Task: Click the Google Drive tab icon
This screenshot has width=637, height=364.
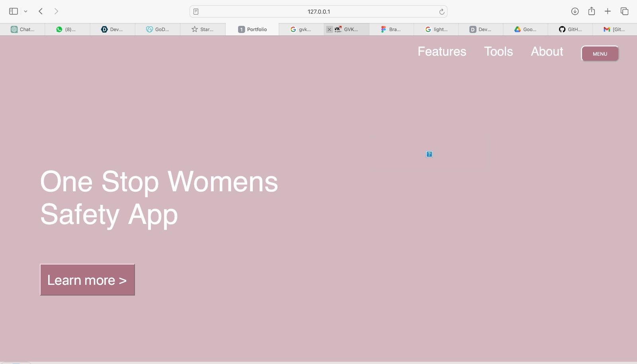Action: 517,29
